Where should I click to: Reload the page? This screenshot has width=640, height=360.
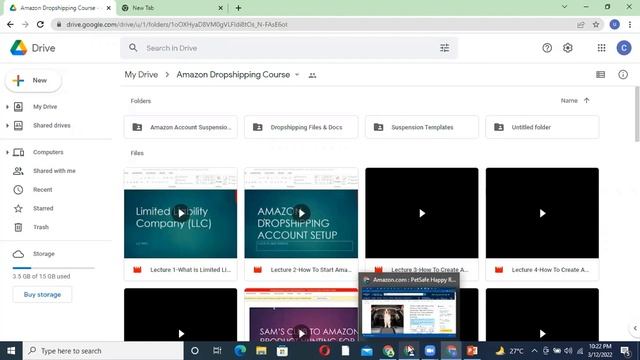click(x=40, y=24)
